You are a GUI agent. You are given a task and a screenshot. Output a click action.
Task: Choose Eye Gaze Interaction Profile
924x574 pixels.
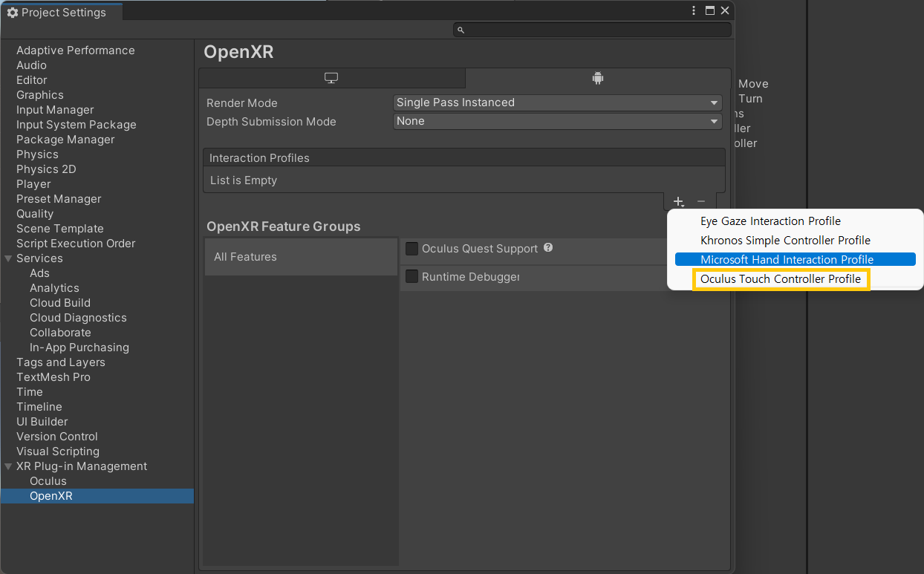770,221
